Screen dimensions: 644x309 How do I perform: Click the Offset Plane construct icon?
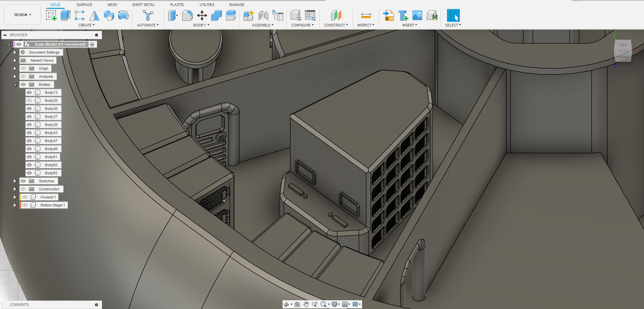coord(336,15)
